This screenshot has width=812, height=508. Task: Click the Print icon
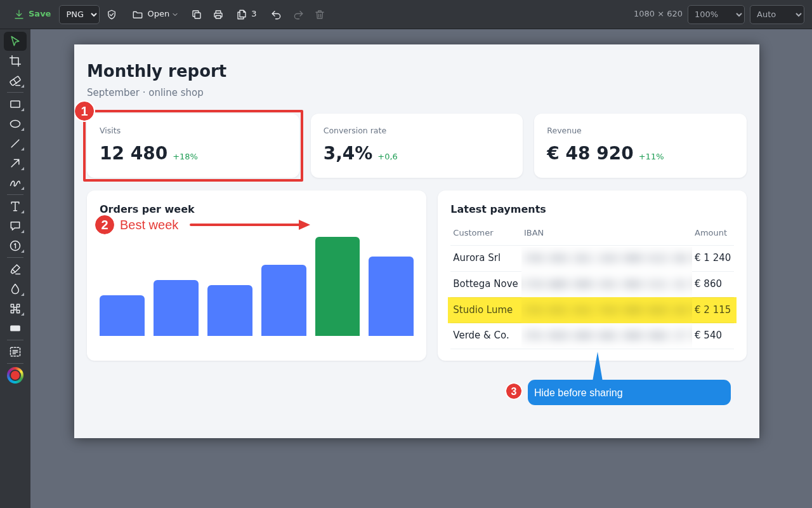[218, 15]
